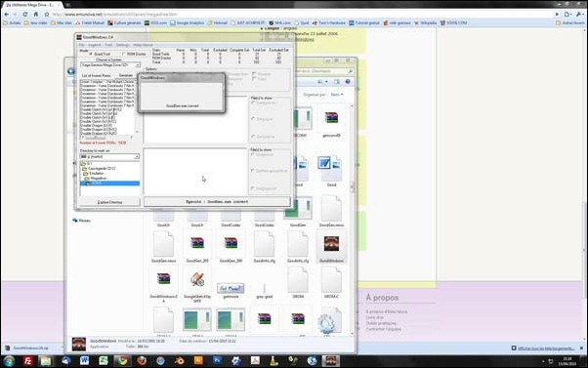Click the Explore Directory button

pos(109,202)
